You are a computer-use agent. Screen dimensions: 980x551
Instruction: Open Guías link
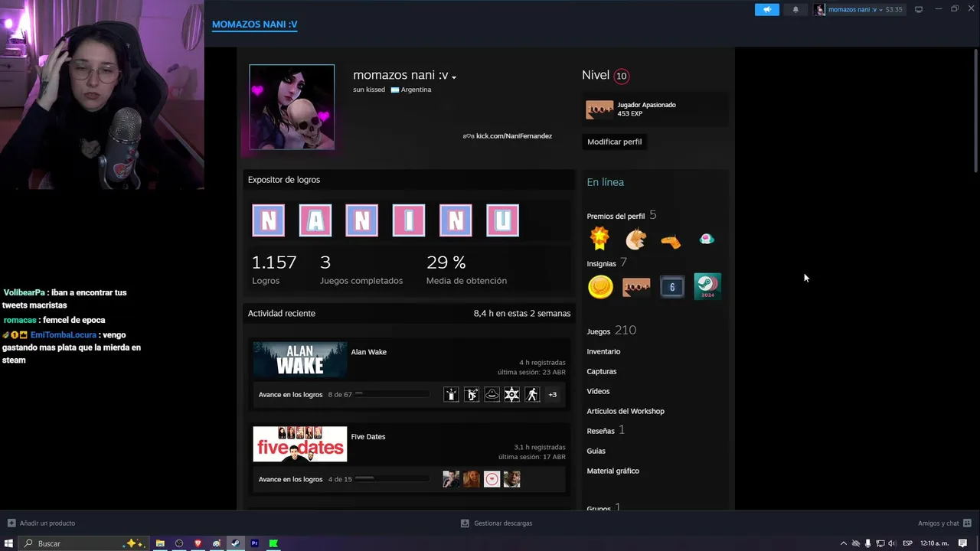596,451
